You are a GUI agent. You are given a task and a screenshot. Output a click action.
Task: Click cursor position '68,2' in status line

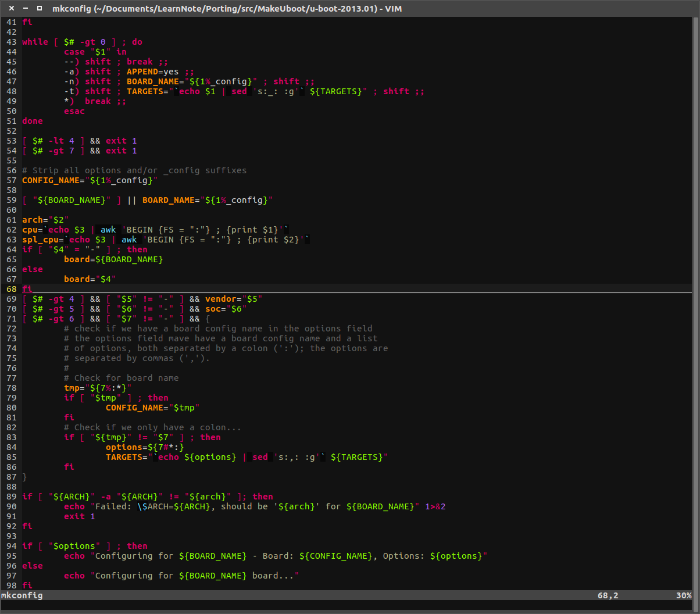[608, 595]
